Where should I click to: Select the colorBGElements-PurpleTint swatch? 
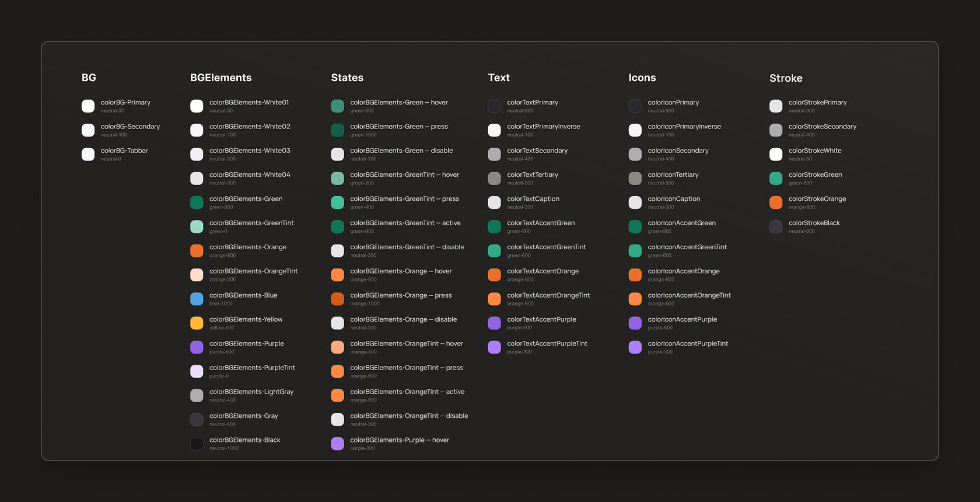point(197,371)
